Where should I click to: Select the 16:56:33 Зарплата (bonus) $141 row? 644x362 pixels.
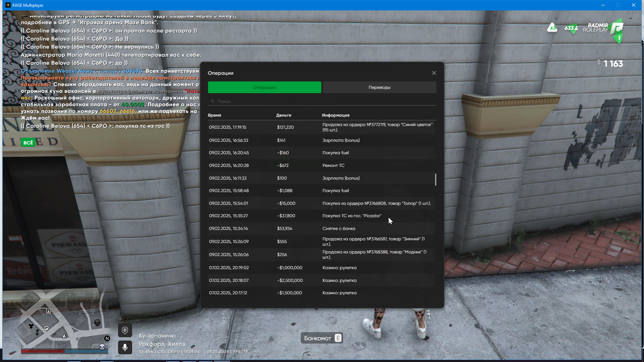pyautogui.click(x=322, y=140)
